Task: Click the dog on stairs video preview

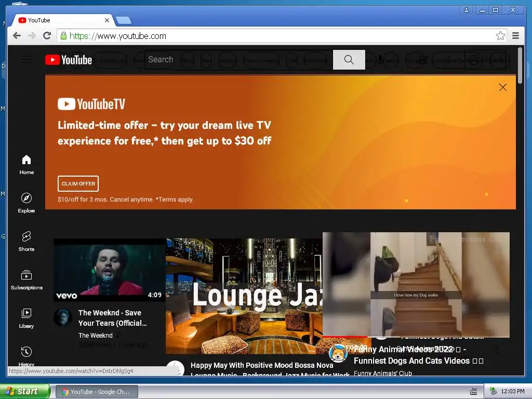Action: coord(416,284)
